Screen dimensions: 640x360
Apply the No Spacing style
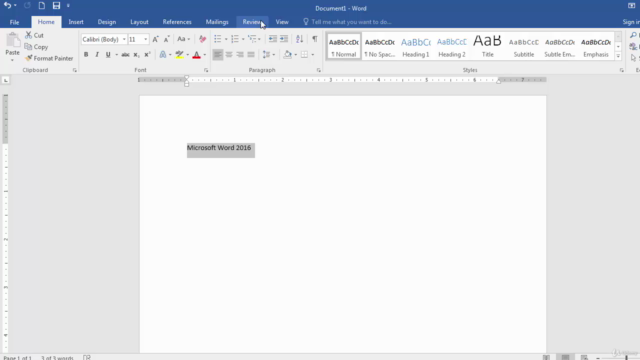pyautogui.click(x=380, y=46)
